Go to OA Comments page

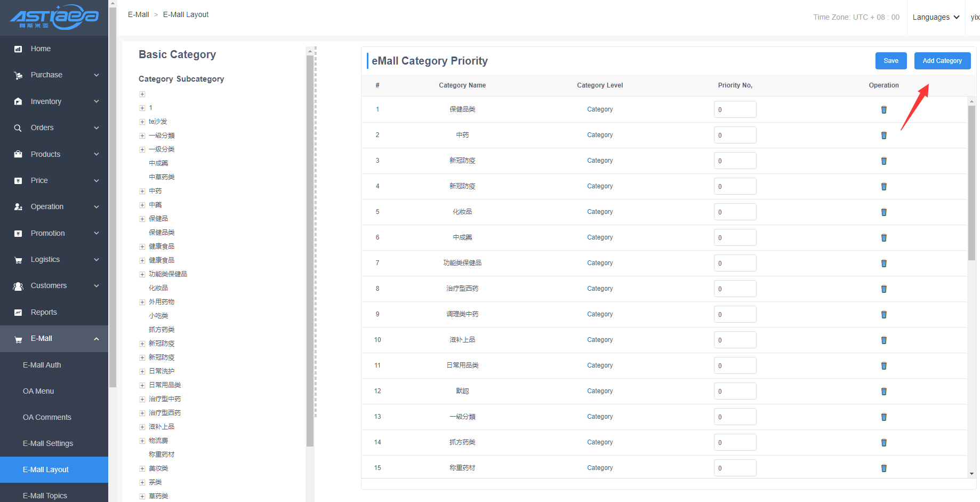(x=47, y=417)
